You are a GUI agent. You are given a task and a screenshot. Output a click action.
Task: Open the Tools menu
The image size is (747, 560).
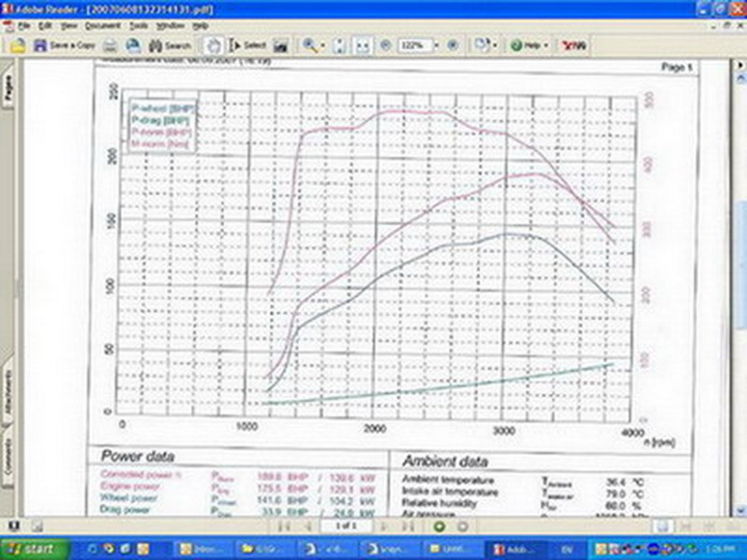pyautogui.click(x=138, y=26)
